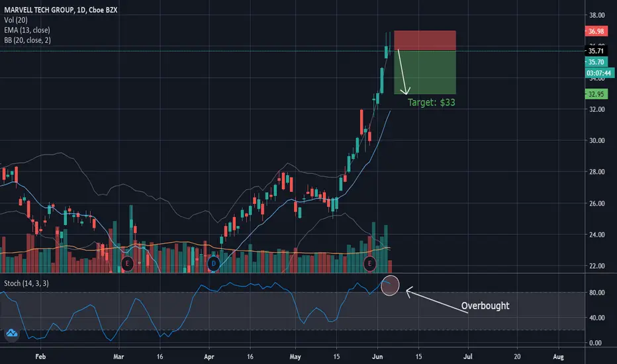The image size is (617, 364).
Task: Click the green 32.95 target price label
Action: click(596, 94)
